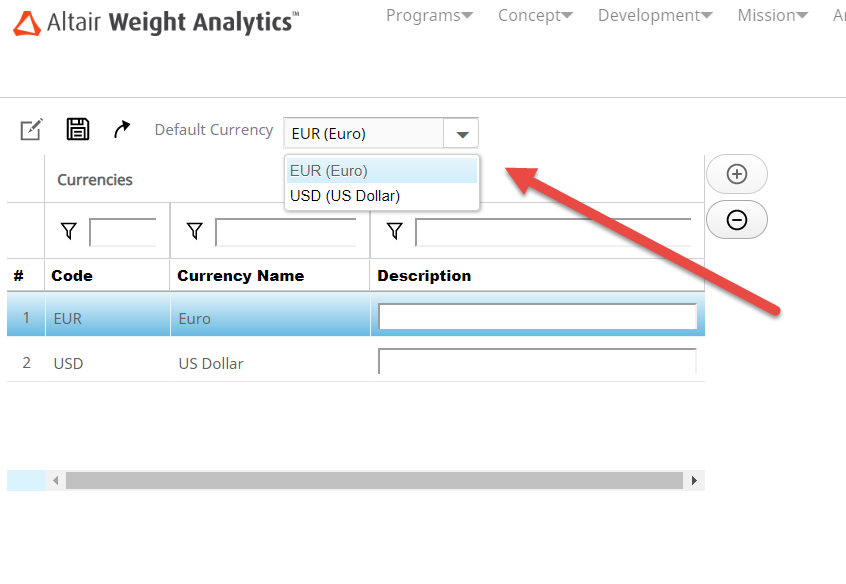Open the Mission menu
Image resolution: width=846 pixels, height=584 pixels.
point(773,15)
